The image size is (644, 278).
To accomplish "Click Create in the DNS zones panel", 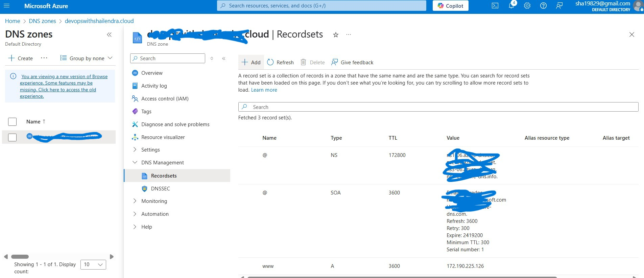I will click(x=21, y=58).
